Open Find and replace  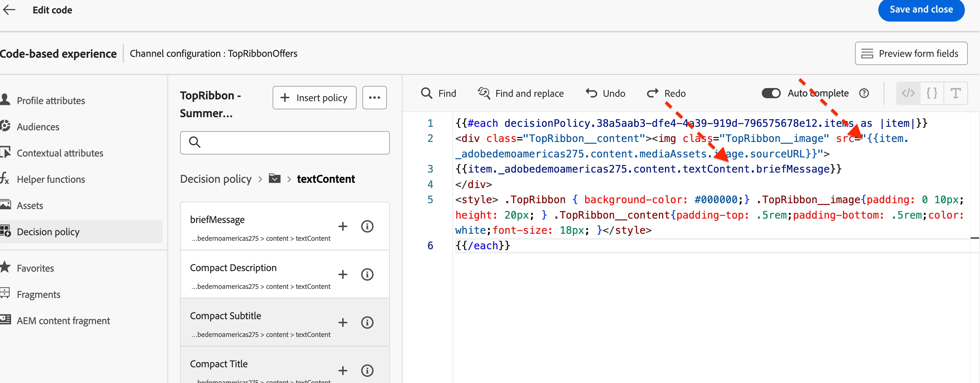(520, 93)
